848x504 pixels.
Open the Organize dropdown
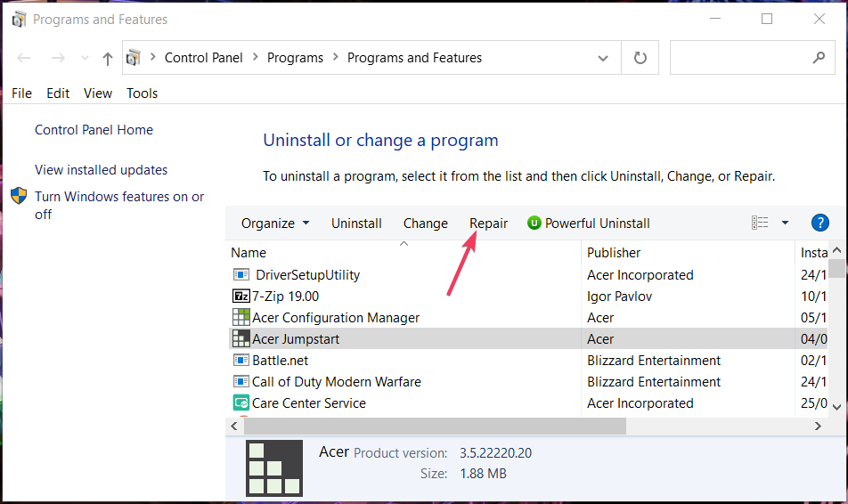click(x=275, y=224)
